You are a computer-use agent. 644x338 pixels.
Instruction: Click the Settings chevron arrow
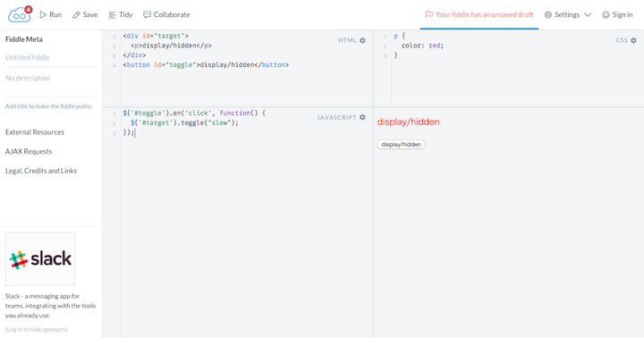pos(588,15)
